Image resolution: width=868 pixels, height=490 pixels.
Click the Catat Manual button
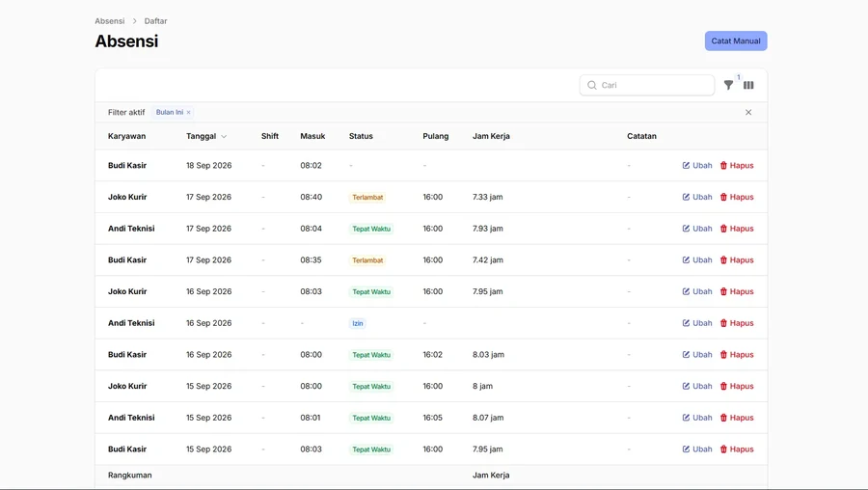(736, 41)
